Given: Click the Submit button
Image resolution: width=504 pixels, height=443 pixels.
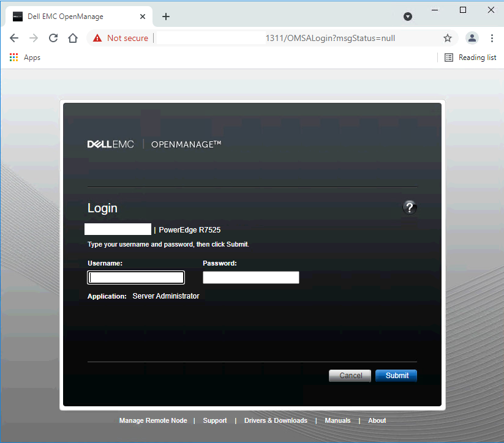Looking at the screenshot, I should pos(396,376).
